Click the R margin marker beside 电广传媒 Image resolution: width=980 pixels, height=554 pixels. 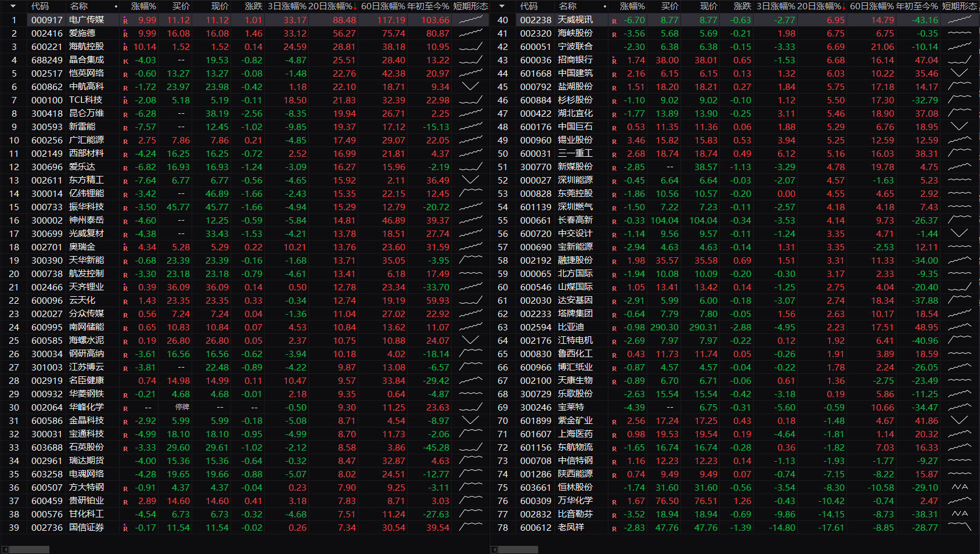[x=125, y=21]
